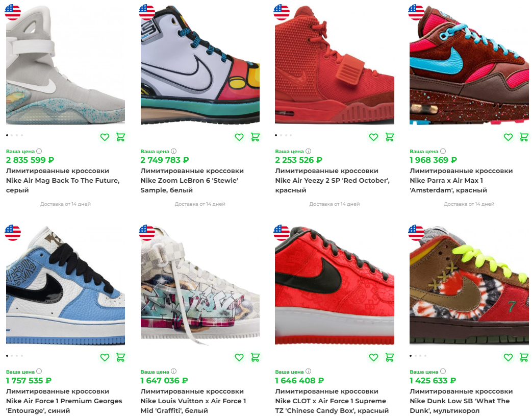Add Nike Air Mag to shopping cart

[120, 137]
